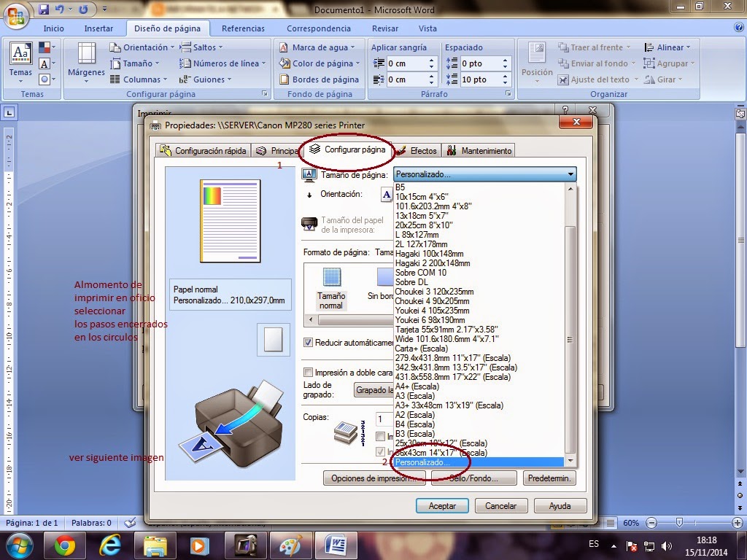Open Mantenimiento tab in printer properties
This screenshot has width=747, height=560.
click(x=479, y=150)
